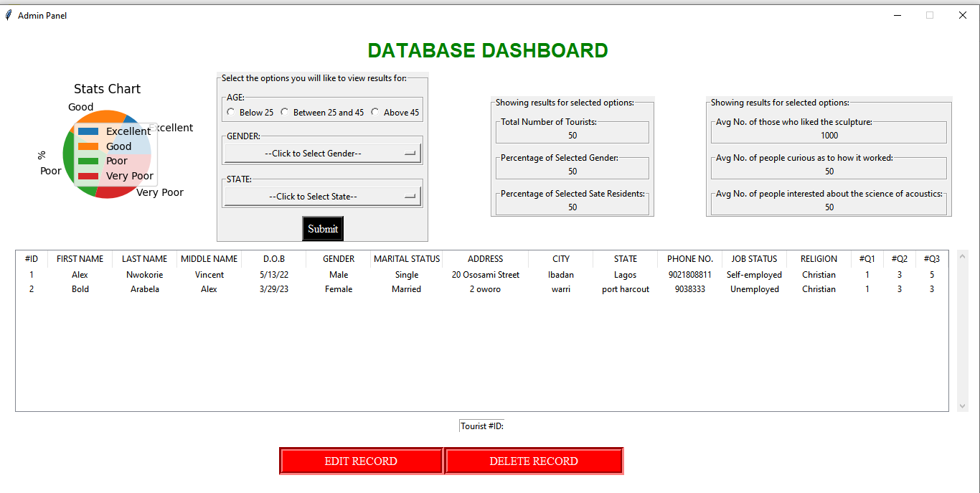Click the green Poor legend swatch
Screen dimensions: 980x493
pos(88,161)
